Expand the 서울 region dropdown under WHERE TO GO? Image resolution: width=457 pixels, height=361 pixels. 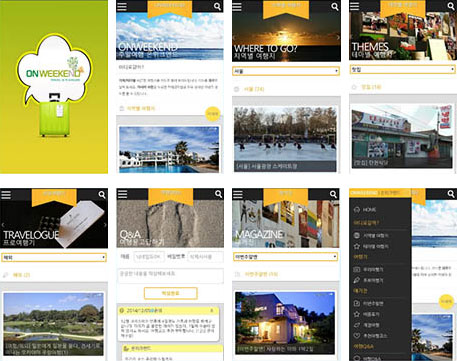(x=286, y=71)
